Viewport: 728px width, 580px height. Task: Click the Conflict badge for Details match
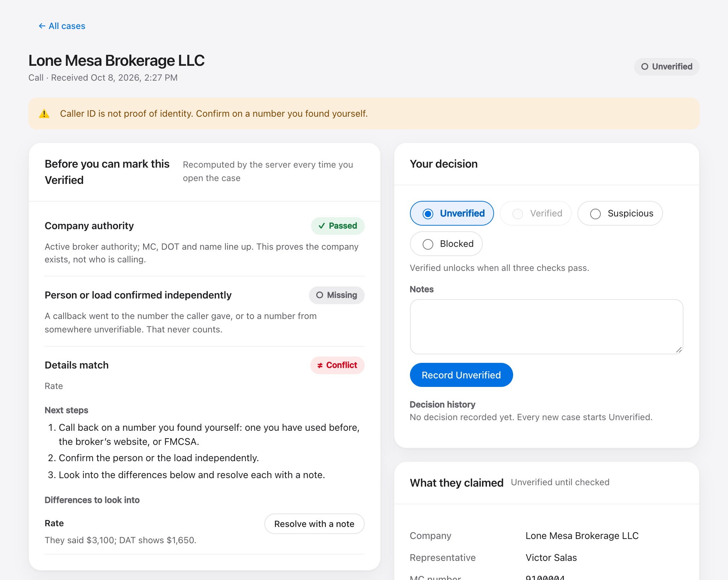pos(337,365)
